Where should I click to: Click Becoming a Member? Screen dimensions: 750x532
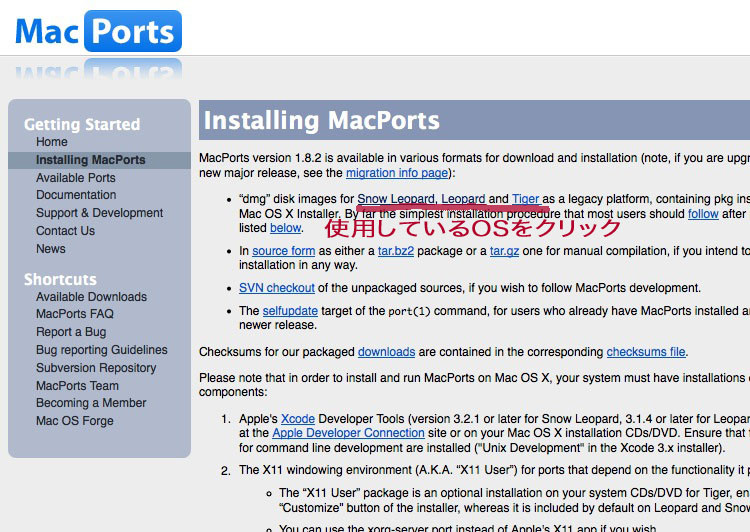pyautogui.click(x=91, y=403)
